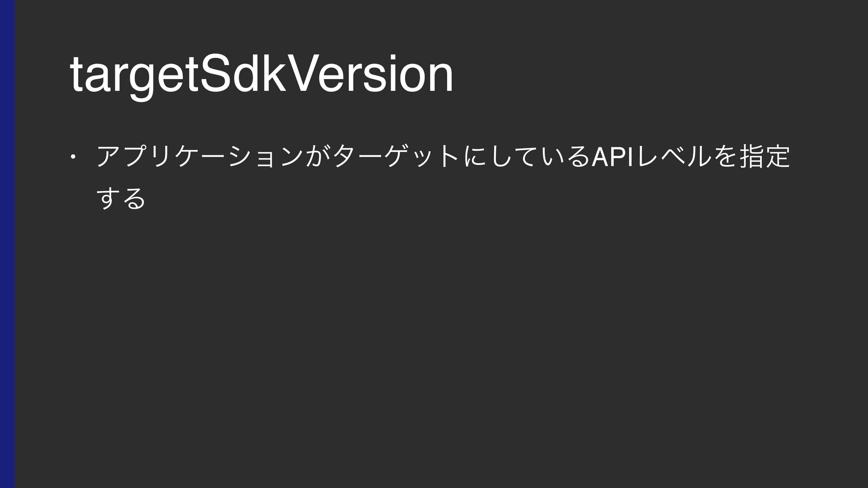Click the targetSdkVersion slide title
The height and width of the screenshot is (488, 868).
click(261, 75)
